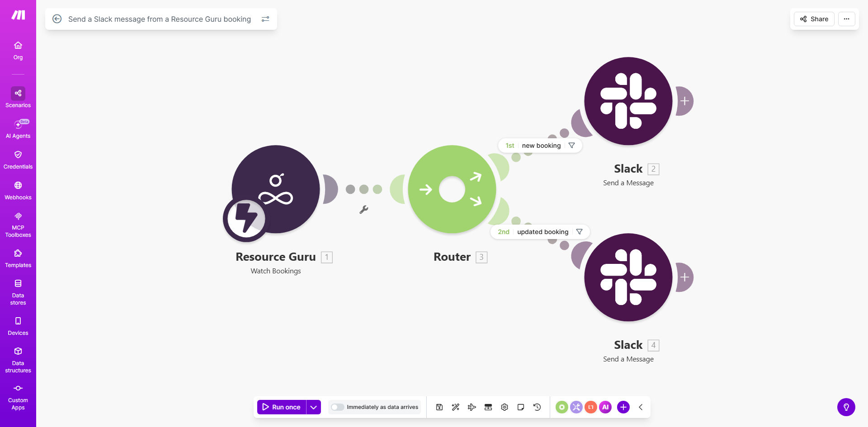Open Data stores in sidebar

pyautogui.click(x=18, y=292)
